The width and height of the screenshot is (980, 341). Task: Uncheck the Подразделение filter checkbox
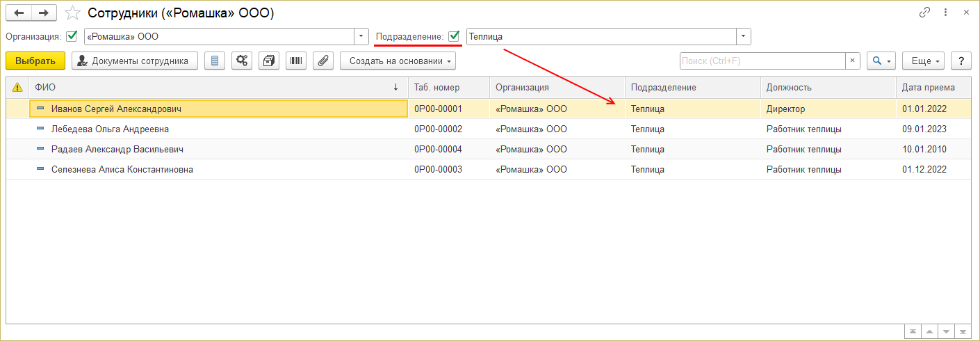coord(454,36)
